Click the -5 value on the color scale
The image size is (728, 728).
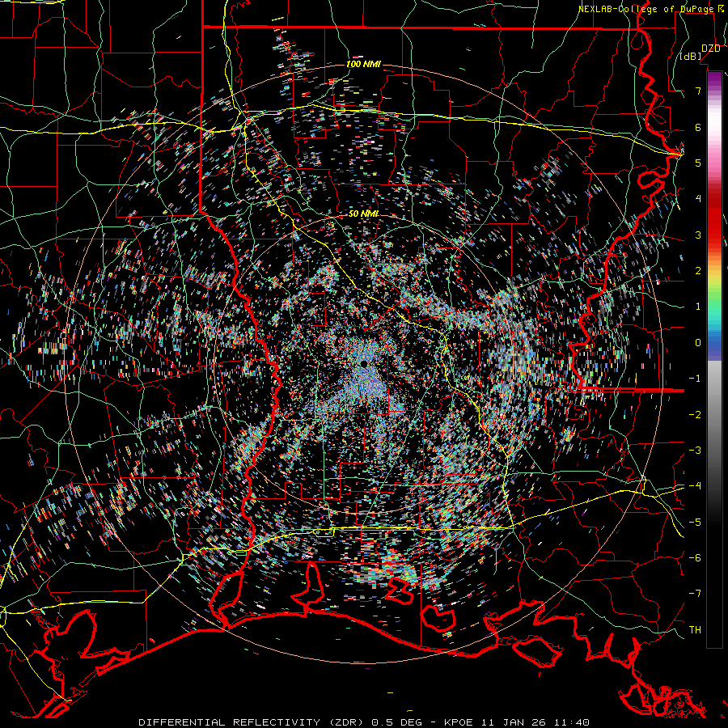(695, 522)
